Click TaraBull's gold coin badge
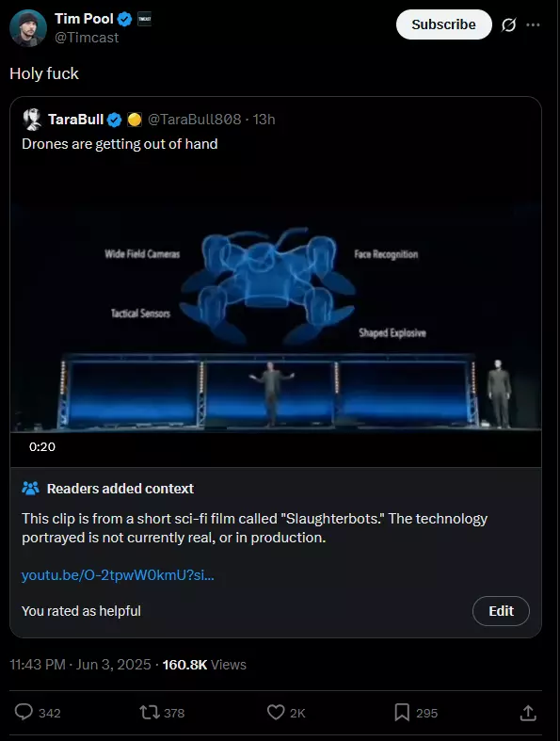This screenshot has height=741, width=560. tap(135, 120)
